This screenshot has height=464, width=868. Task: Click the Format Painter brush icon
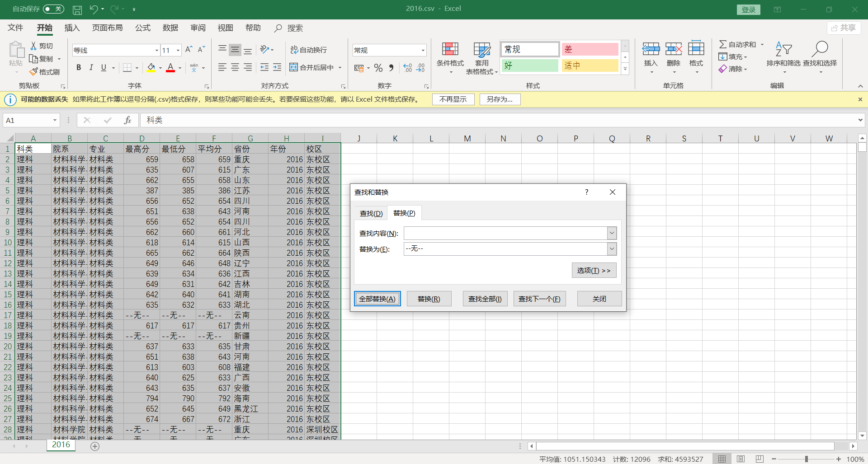coord(34,72)
